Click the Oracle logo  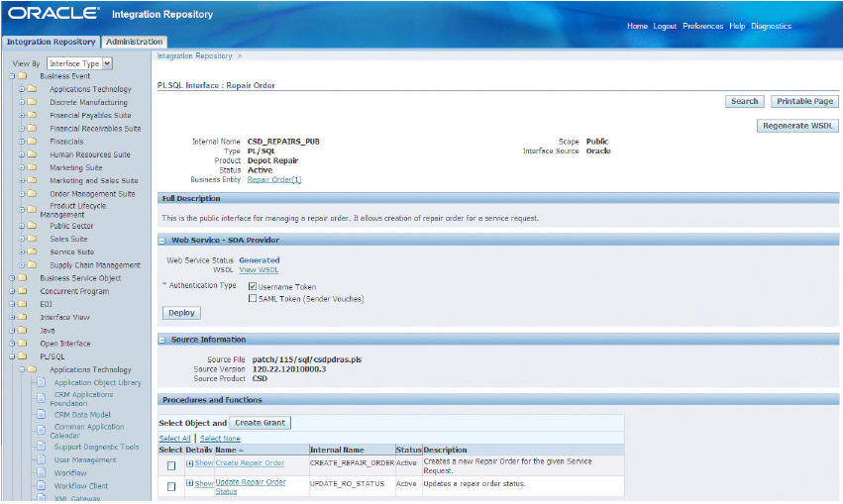pyautogui.click(x=53, y=14)
